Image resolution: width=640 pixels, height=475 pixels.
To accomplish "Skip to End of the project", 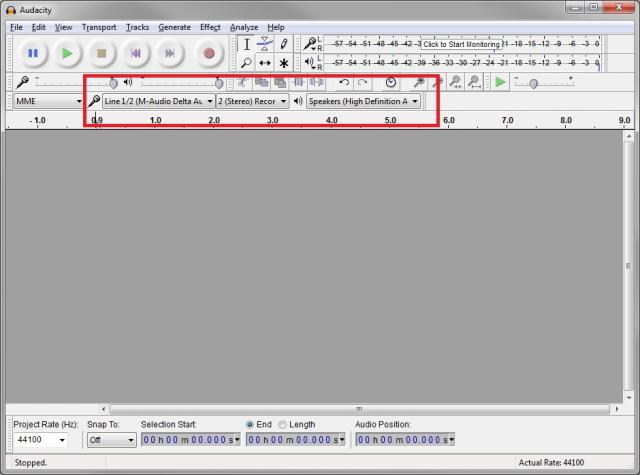I will 170,53.
